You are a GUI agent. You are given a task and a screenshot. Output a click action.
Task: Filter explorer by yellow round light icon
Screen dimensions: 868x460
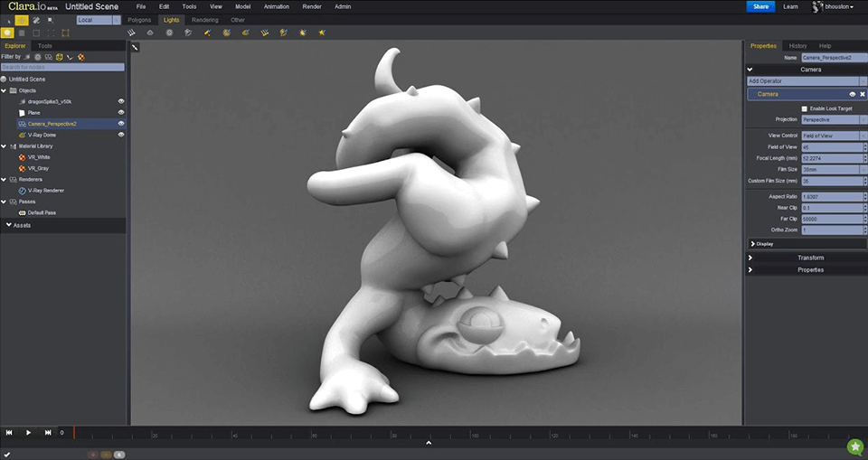[60, 56]
